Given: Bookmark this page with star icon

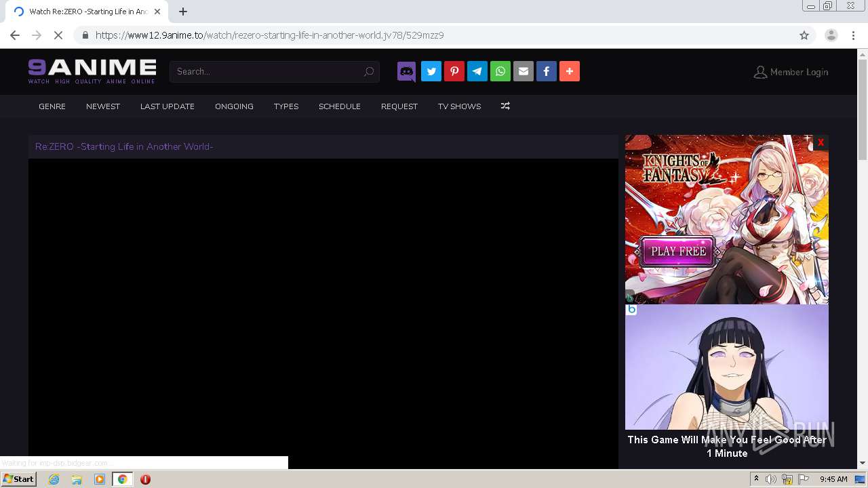Looking at the screenshot, I should tap(804, 35).
